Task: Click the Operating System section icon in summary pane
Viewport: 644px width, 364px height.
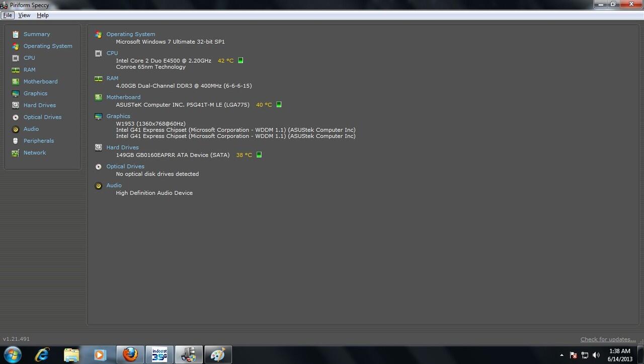Action: pyautogui.click(x=99, y=34)
